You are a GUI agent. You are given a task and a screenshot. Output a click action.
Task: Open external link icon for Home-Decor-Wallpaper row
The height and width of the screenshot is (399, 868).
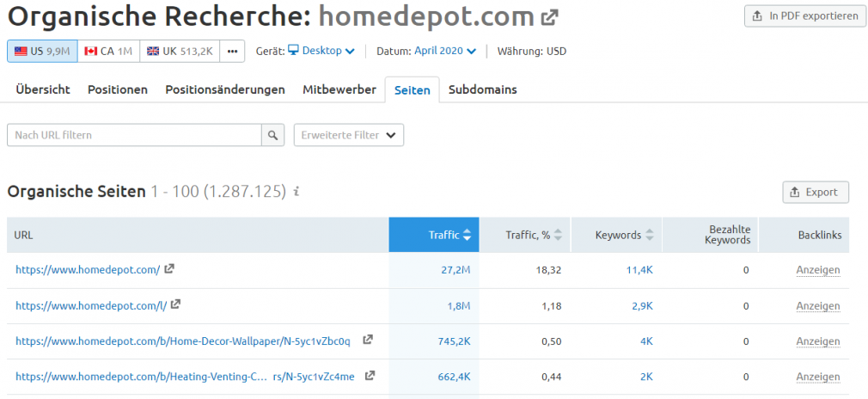point(368,340)
